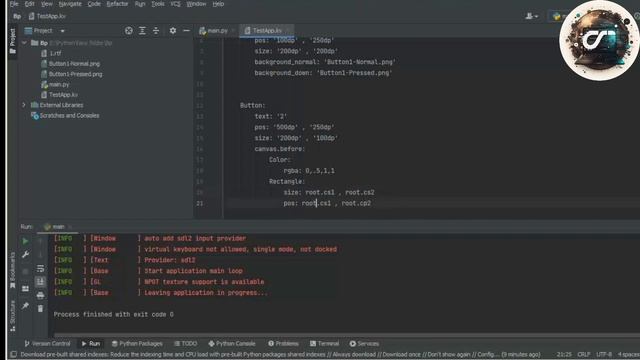Restore layout icon in Run tool window

pyautogui.click(x=25, y=289)
